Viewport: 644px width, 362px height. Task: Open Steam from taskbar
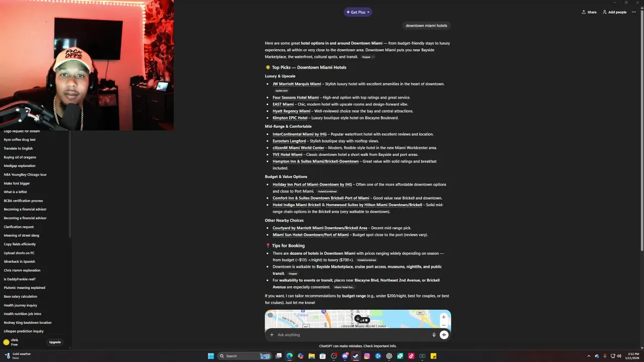(356, 356)
